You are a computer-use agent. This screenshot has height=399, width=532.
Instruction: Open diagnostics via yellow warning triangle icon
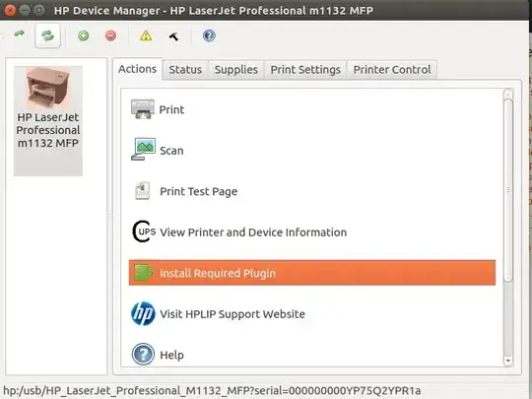146,35
